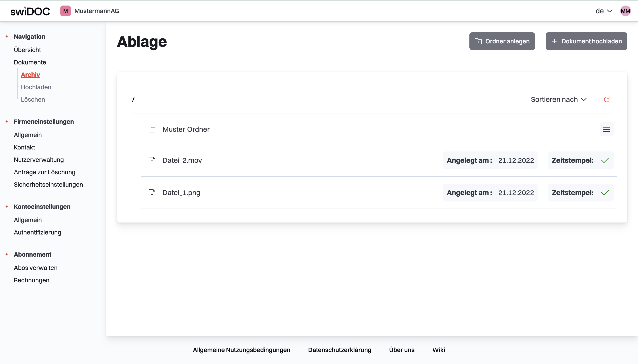638x364 pixels.
Task: Open Rechnungen
Action: pyautogui.click(x=31, y=280)
